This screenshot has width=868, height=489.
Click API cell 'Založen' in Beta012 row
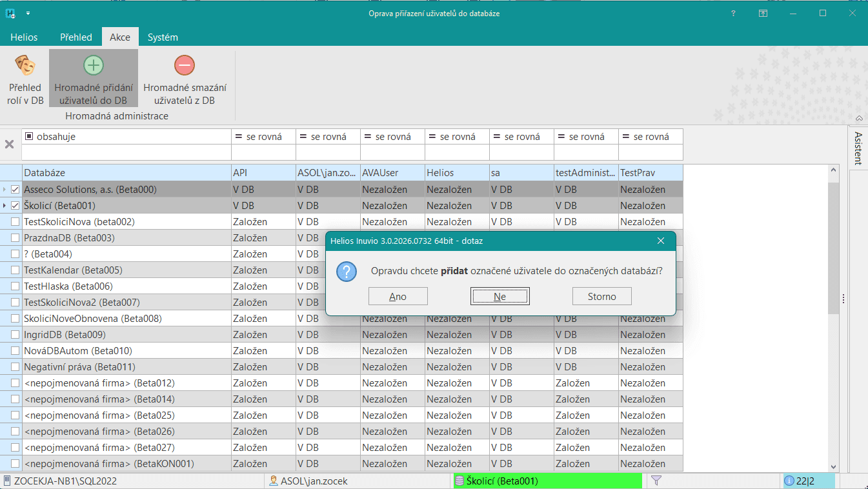tap(263, 383)
